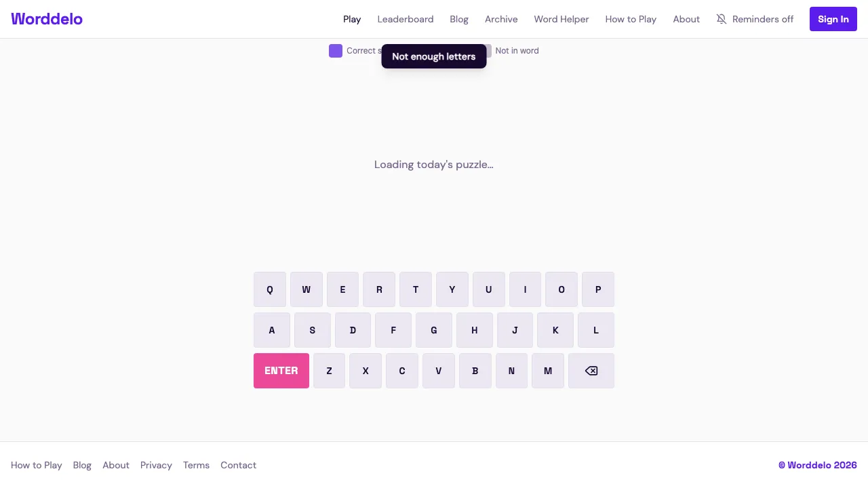Tap the L key on keyboard
The width and height of the screenshot is (868, 488).
[596, 330]
